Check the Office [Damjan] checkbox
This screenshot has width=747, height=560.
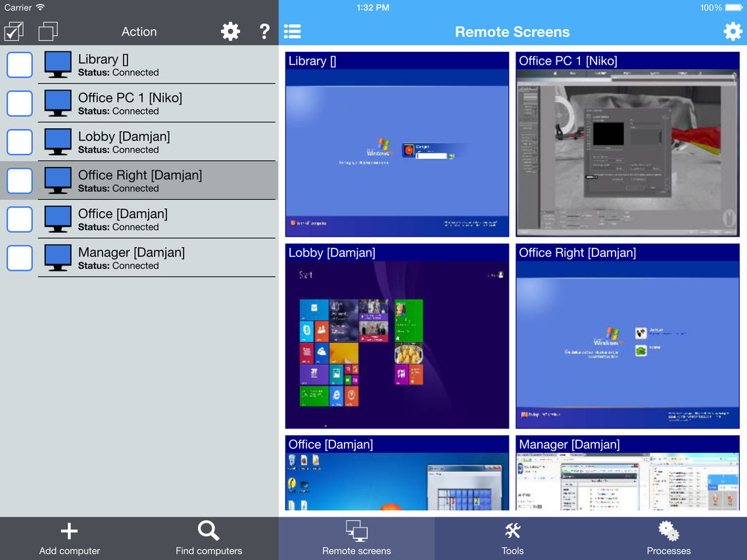coord(20,219)
